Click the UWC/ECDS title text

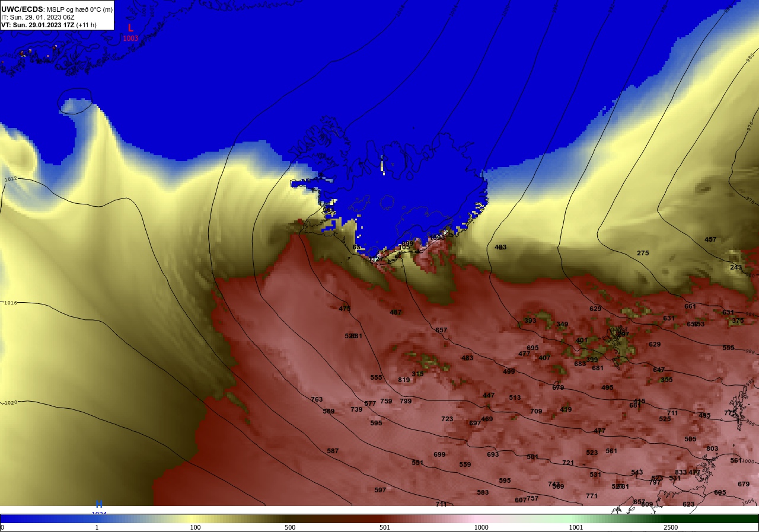[22, 9]
